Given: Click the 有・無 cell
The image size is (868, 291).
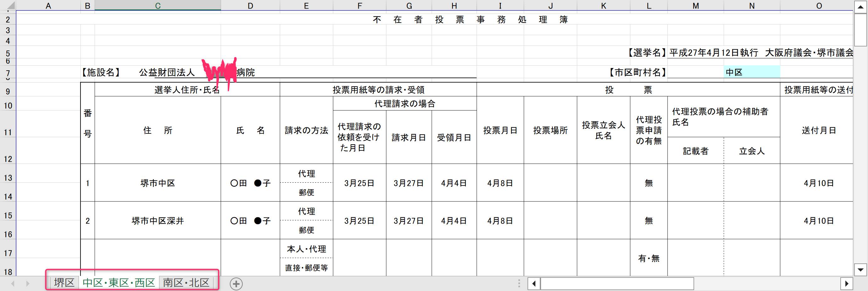Looking at the screenshot, I should click(649, 258).
